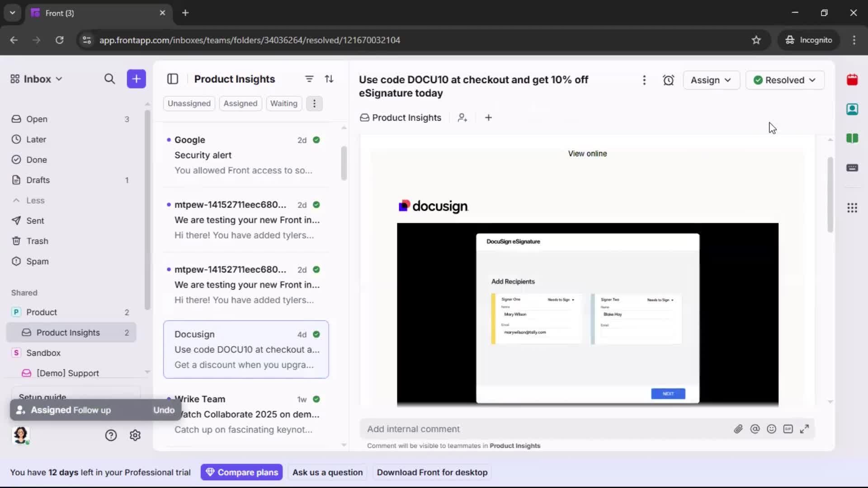Open the Resolved status dropdown
The height and width of the screenshot is (488, 868).
pos(785,80)
